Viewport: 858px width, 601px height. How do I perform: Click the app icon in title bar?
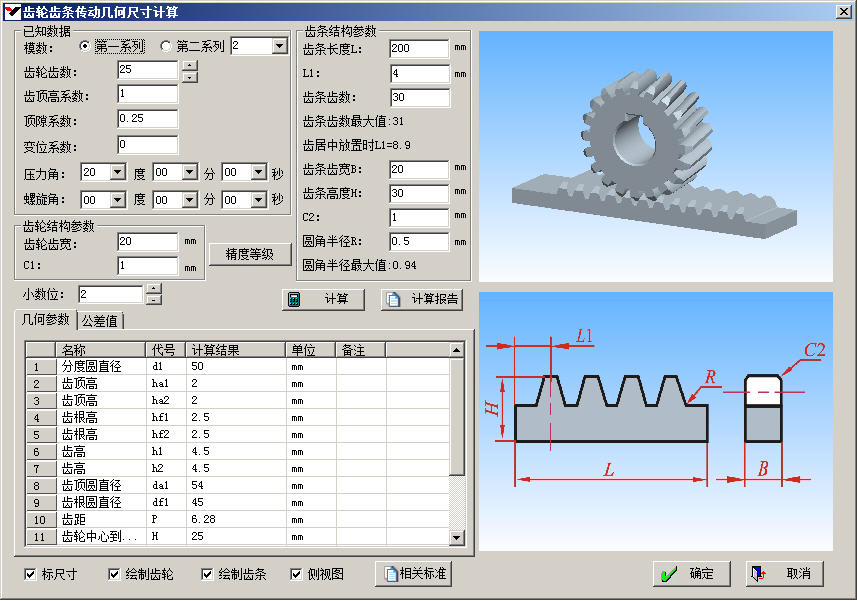pyautogui.click(x=12, y=11)
